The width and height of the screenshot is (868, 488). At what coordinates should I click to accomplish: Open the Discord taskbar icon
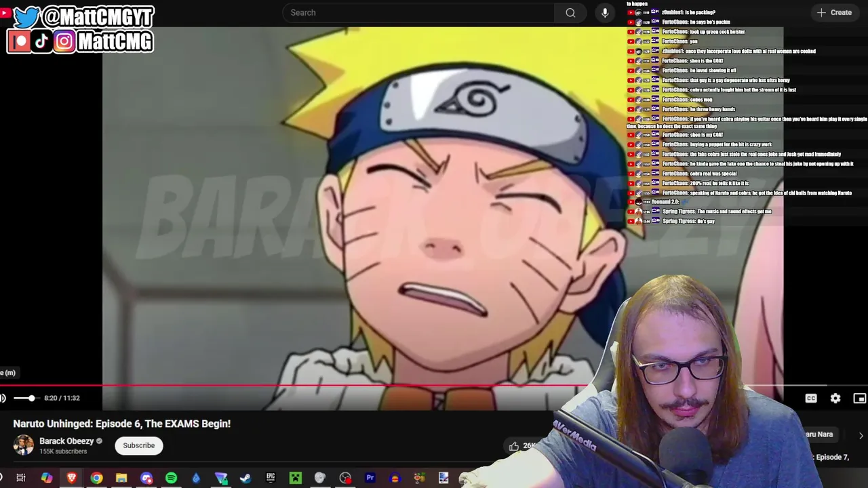point(146,478)
